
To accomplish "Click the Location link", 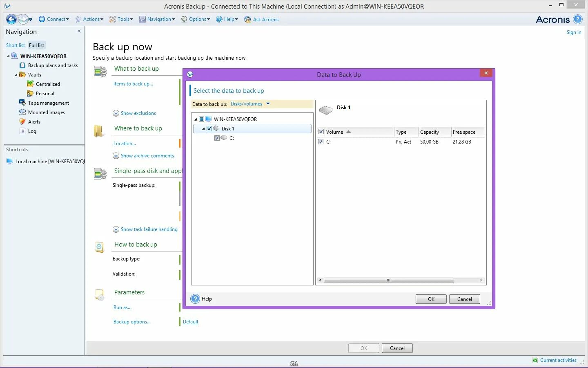I will coord(125,144).
